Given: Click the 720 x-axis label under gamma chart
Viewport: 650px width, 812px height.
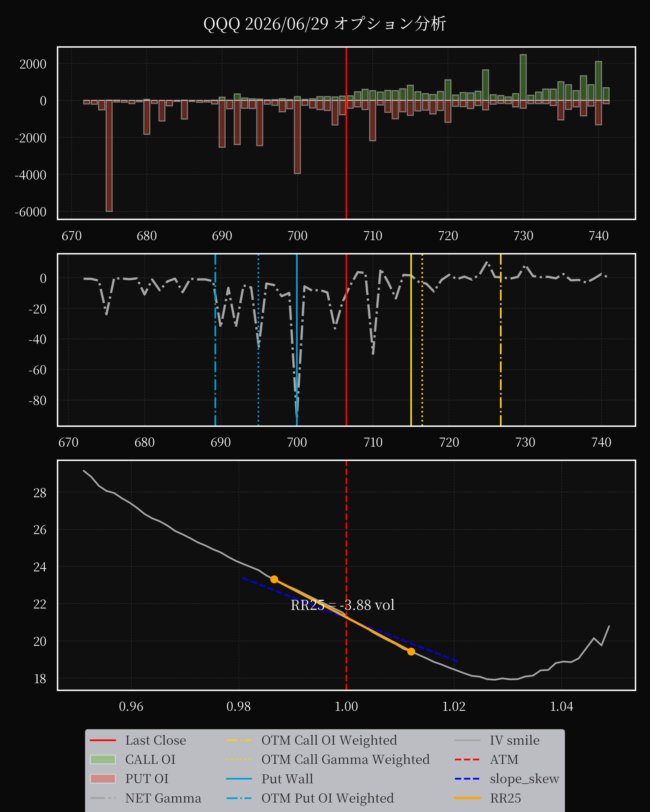Looking at the screenshot, I should click(449, 442).
